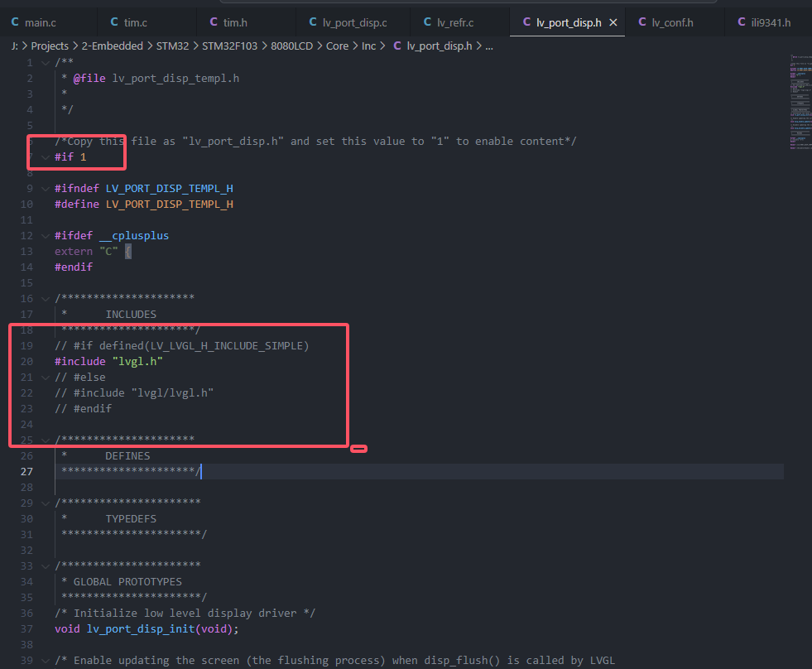Click '#define LV_PORT_DISP_TEMPL_H' text
This screenshot has width=812, height=669.
(144, 205)
